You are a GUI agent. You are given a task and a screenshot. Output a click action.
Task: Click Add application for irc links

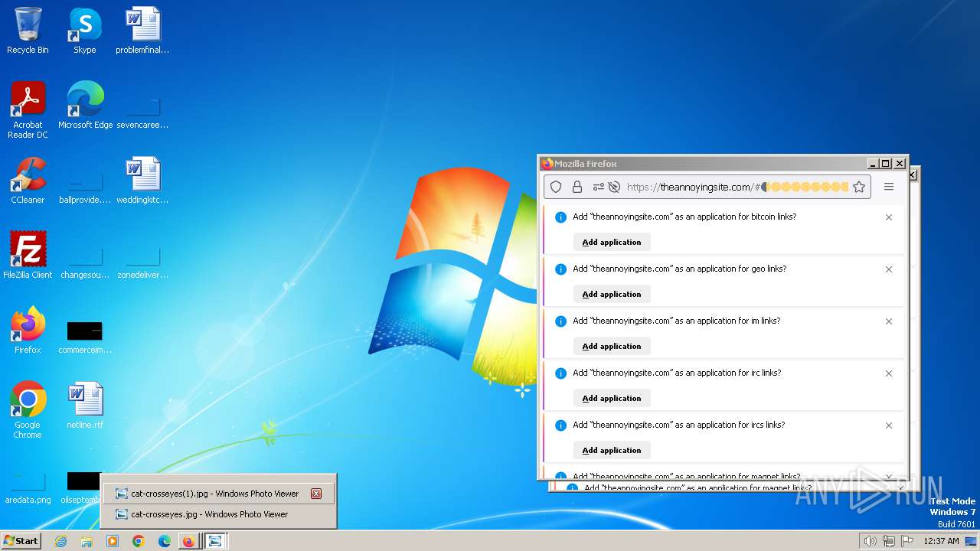tap(612, 398)
